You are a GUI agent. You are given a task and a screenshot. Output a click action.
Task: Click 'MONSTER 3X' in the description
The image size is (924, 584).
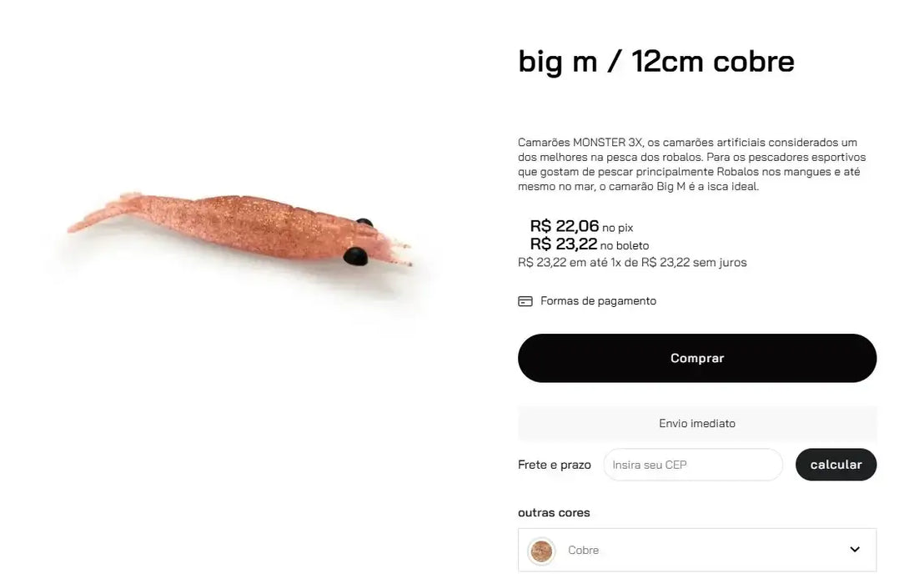point(608,143)
